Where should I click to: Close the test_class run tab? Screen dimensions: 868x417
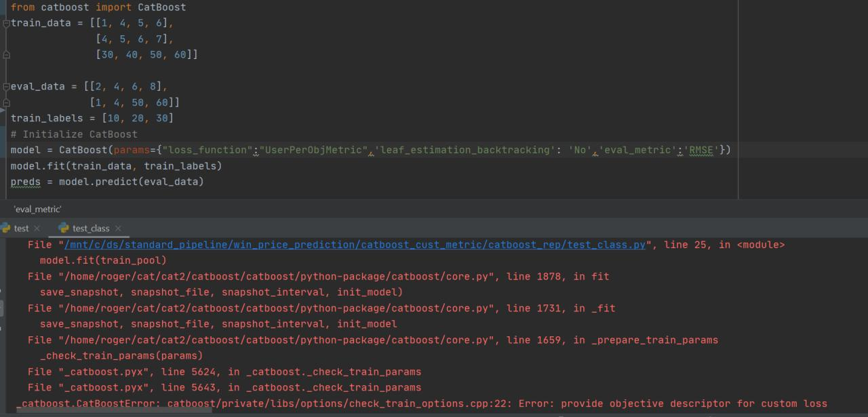pyautogui.click(x=118, y=229)
